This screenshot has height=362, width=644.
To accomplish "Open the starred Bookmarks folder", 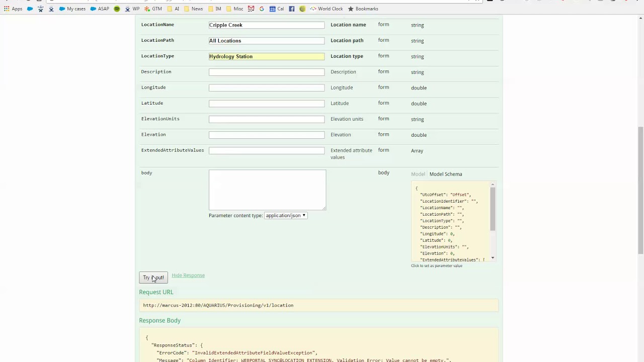I will point(363,9).
